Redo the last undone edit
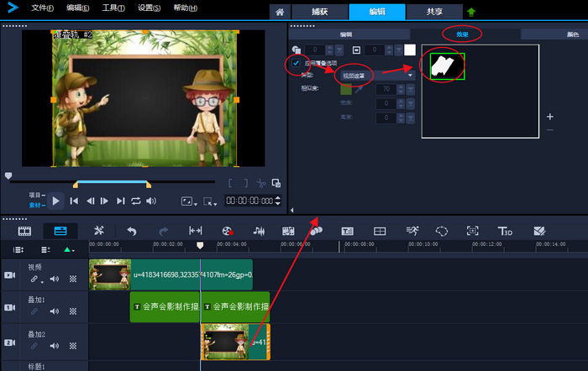588x371 pixels. 164,231
